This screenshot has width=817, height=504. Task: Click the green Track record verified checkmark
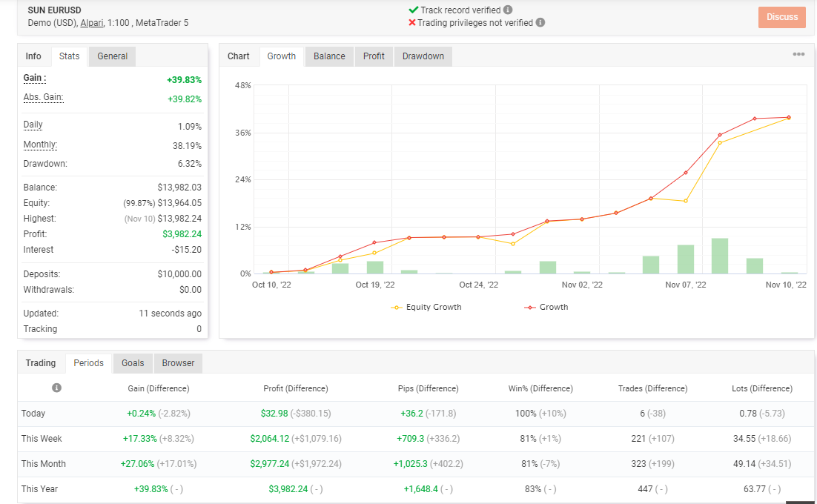413,10
